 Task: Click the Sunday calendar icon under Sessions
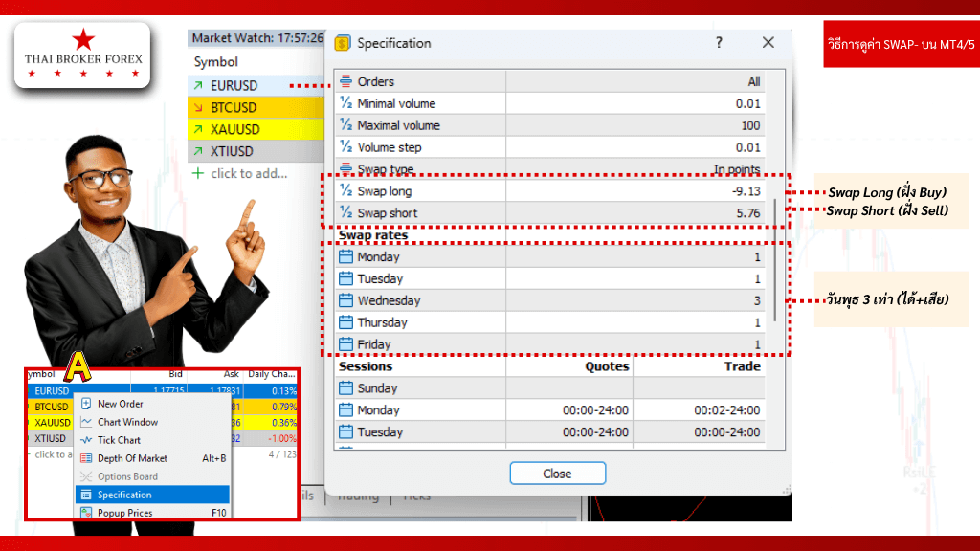point(345,388)
